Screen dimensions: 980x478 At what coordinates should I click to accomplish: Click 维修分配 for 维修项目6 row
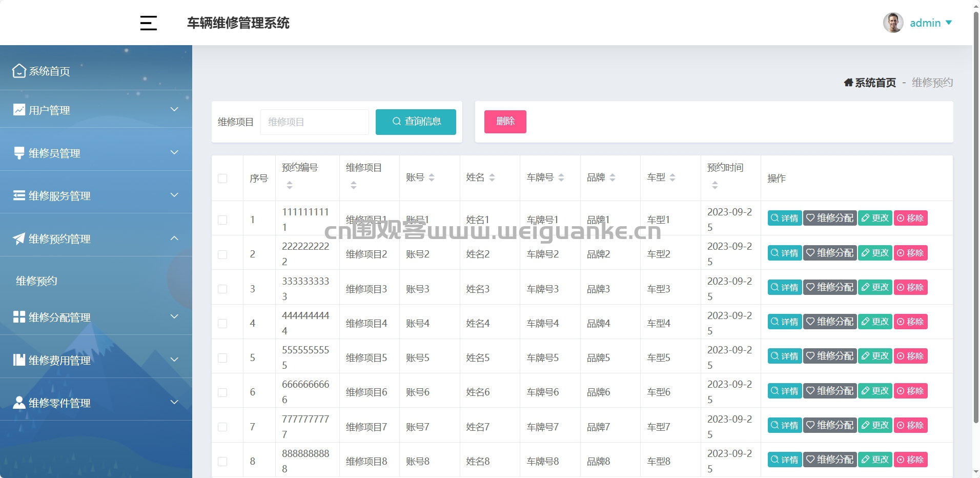[830, 391]
